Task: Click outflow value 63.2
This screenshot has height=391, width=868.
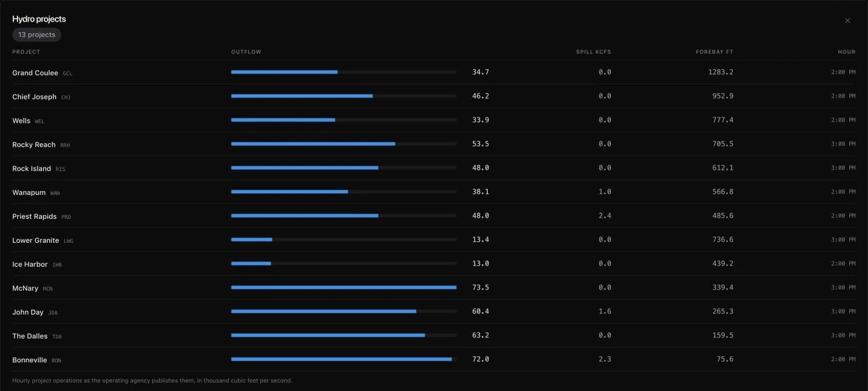Action: point(481,336)
